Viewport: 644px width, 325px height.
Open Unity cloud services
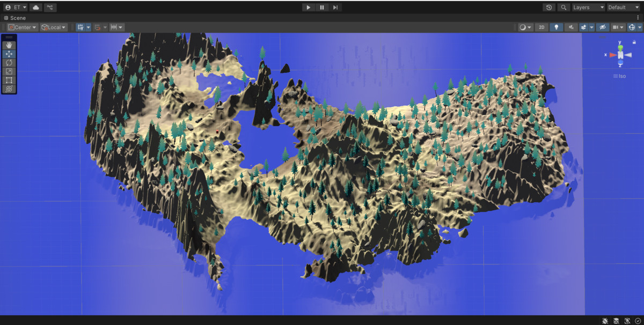click(36, 8)
